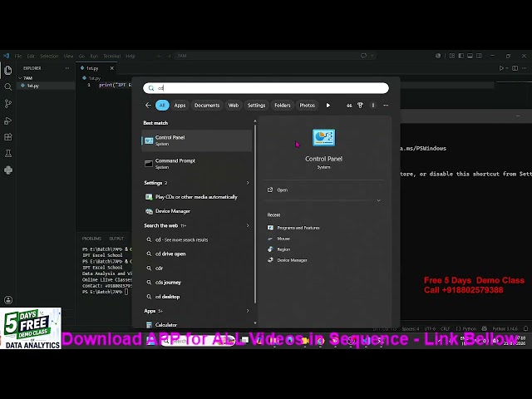Open Run and Debug view icon
The image size is (532, 399).
8,121
